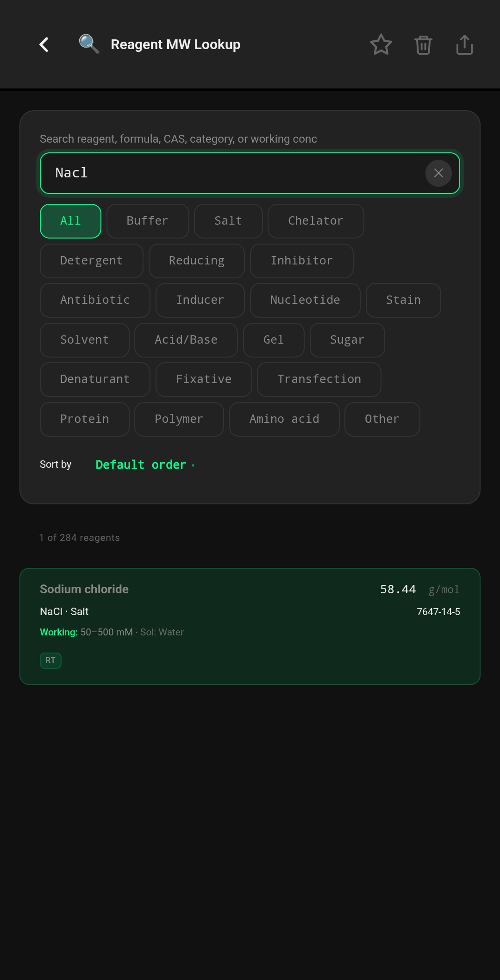Enable the Buffer filter chip
Image resolution: width=500 pixels, height=980 pixels.
(148, 221)
